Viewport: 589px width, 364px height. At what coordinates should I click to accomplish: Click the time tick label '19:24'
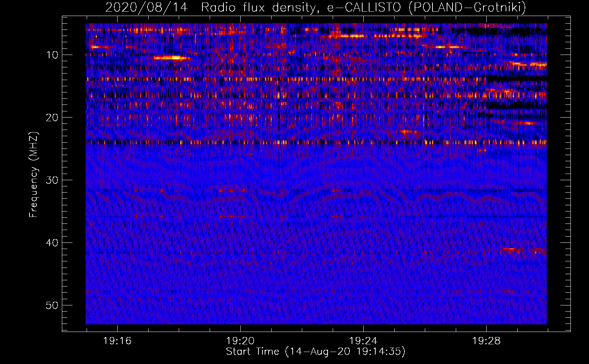[x=363, y=341]
